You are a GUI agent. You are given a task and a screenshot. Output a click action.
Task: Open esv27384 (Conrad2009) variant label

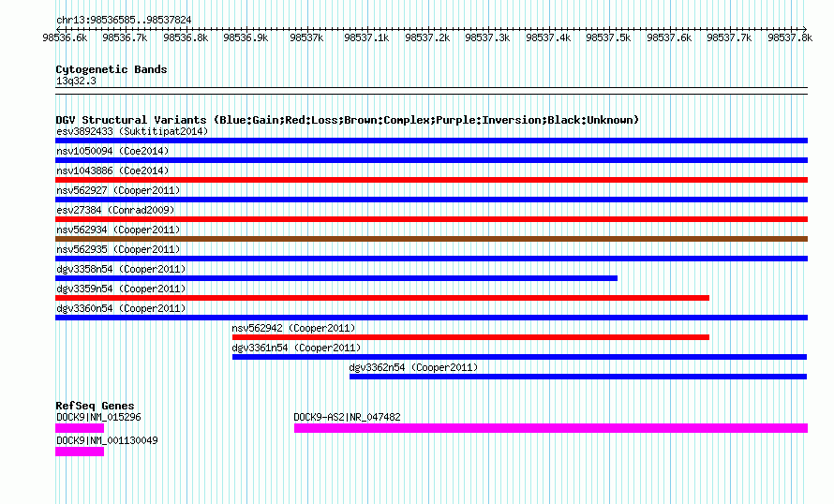point(115,210)
